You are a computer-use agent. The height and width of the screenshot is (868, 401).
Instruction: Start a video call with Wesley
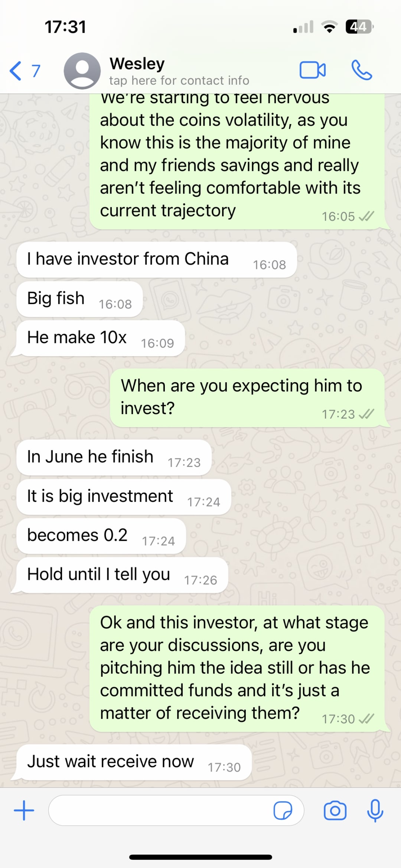313,70
